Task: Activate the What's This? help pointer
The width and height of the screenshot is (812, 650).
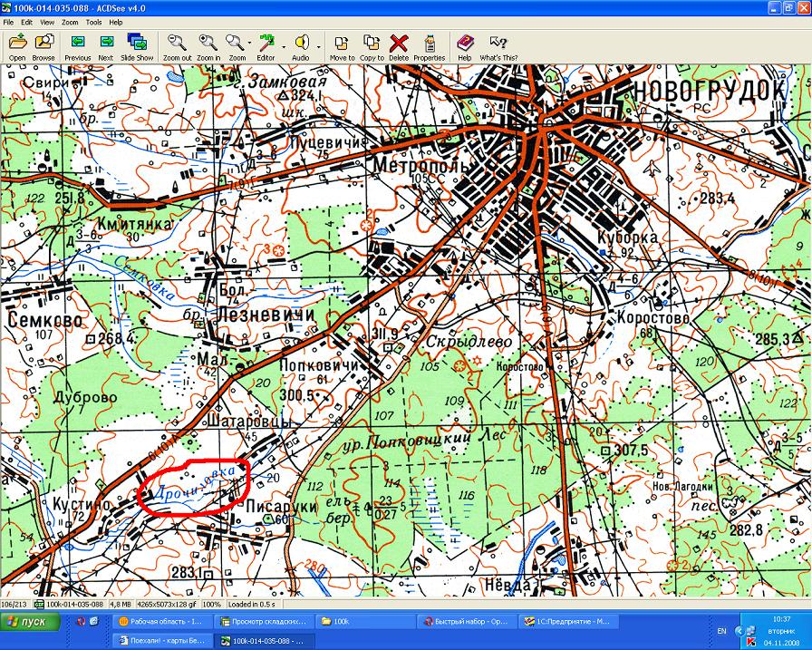Action: click(x=498, y=44)
